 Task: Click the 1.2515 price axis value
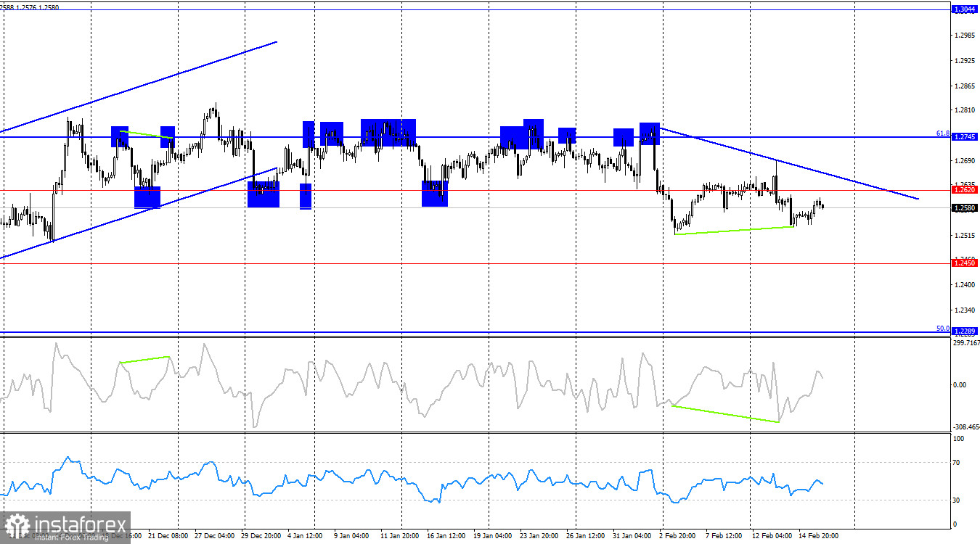[x=965, y=236]
